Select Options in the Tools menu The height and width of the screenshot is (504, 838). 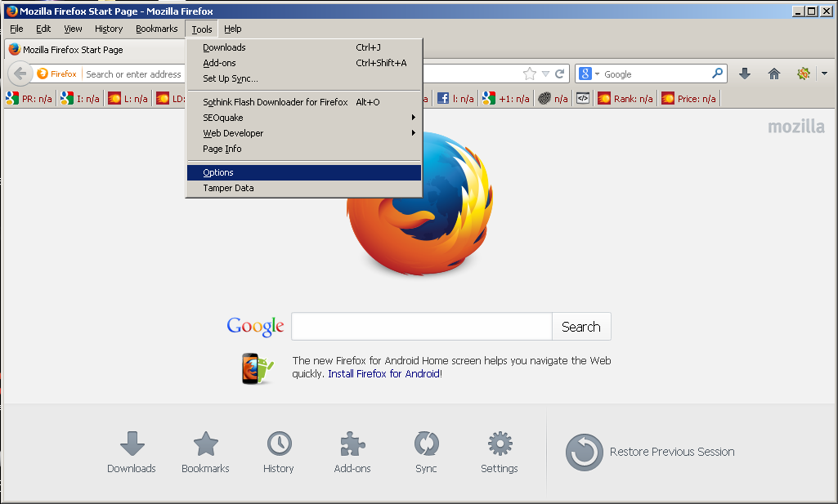pyautogui.click(x=304, y=172)
